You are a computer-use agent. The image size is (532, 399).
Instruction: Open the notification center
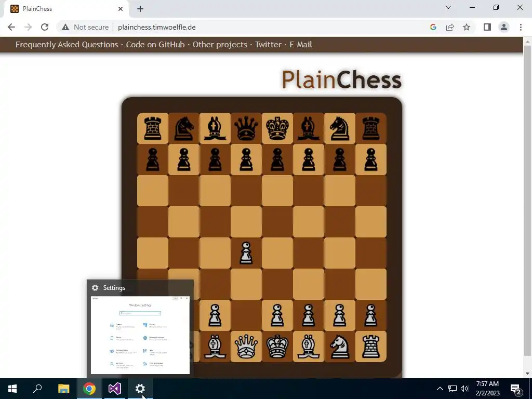pos(516,389)
